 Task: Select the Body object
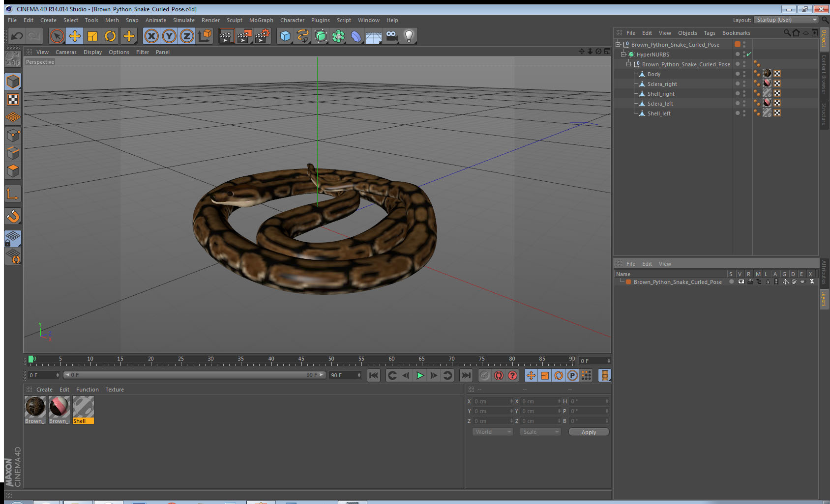coord(653,74)
